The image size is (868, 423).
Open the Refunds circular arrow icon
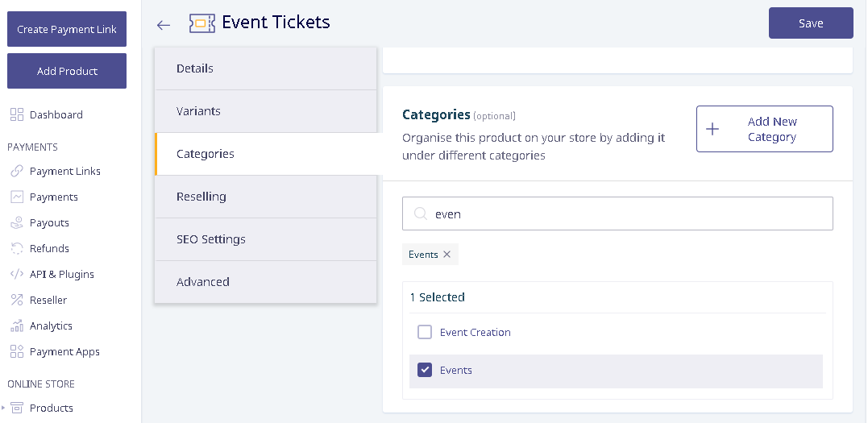17,248
